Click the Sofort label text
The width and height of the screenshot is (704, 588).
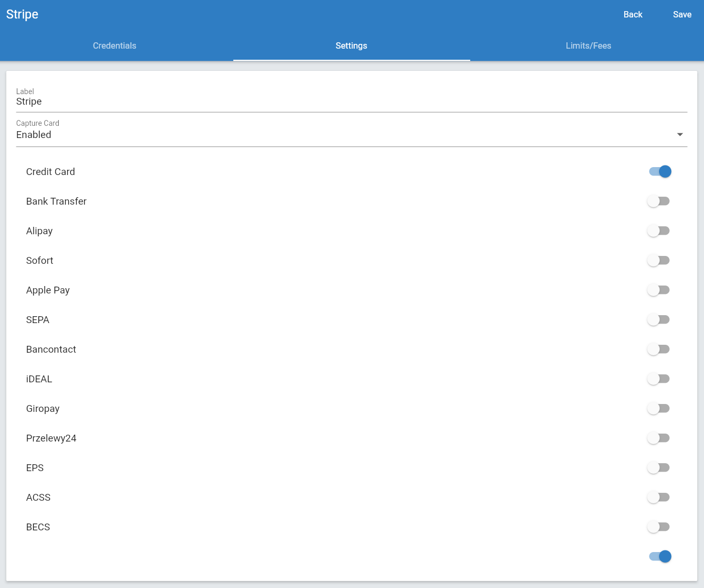[40, 261]
